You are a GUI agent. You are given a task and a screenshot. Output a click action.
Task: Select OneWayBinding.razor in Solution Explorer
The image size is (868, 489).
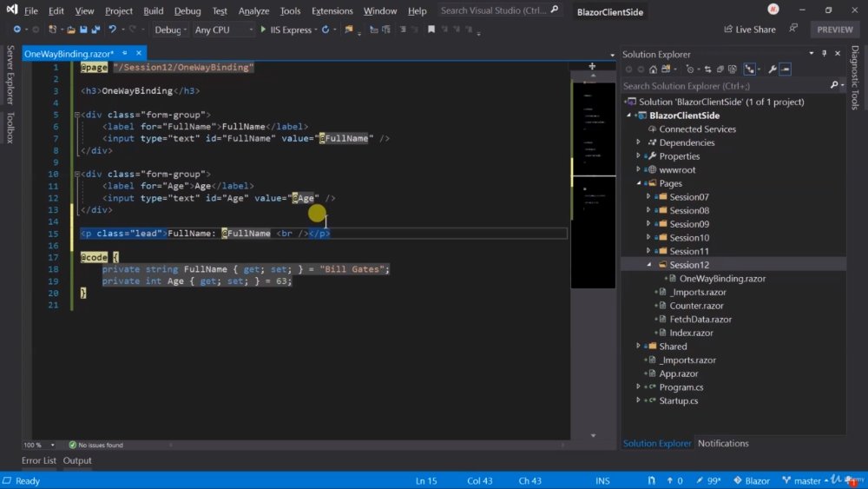[x=722, y=279]
